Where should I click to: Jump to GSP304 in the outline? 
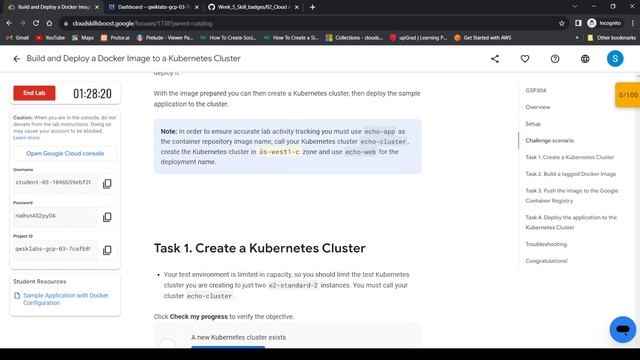536,90
